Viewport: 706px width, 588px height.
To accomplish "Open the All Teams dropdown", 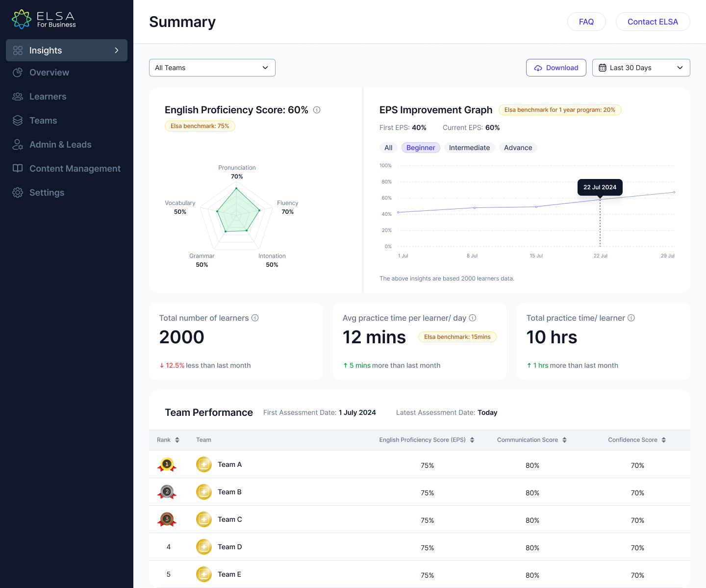I will point(212,68).
